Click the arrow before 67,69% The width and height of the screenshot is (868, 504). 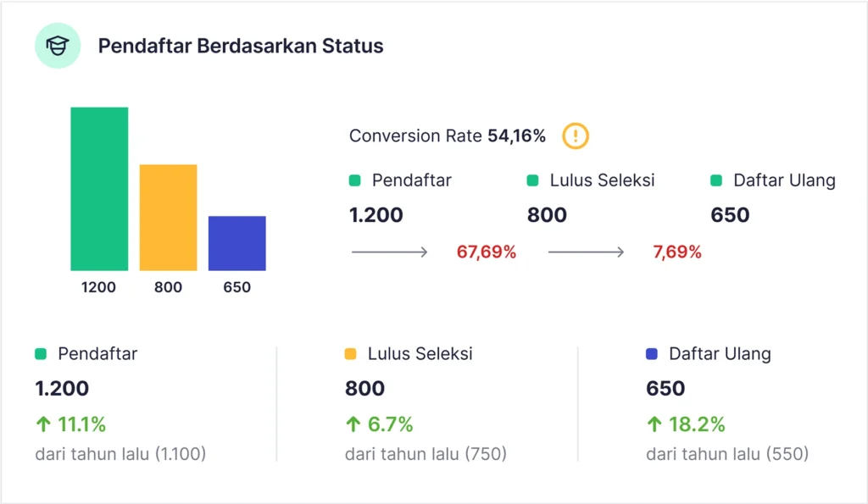coord(389,252)
